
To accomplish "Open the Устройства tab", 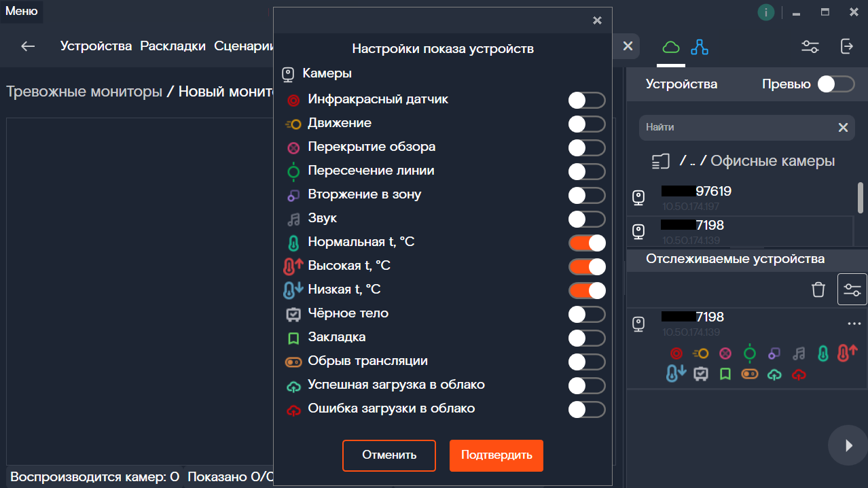I will [96, 46].
